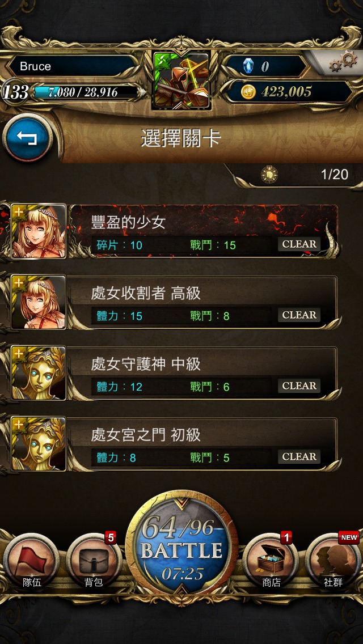Tap the CLEAR badge on 處女宮之門 初級
This screenshot has width=363, height=644.
299,456
